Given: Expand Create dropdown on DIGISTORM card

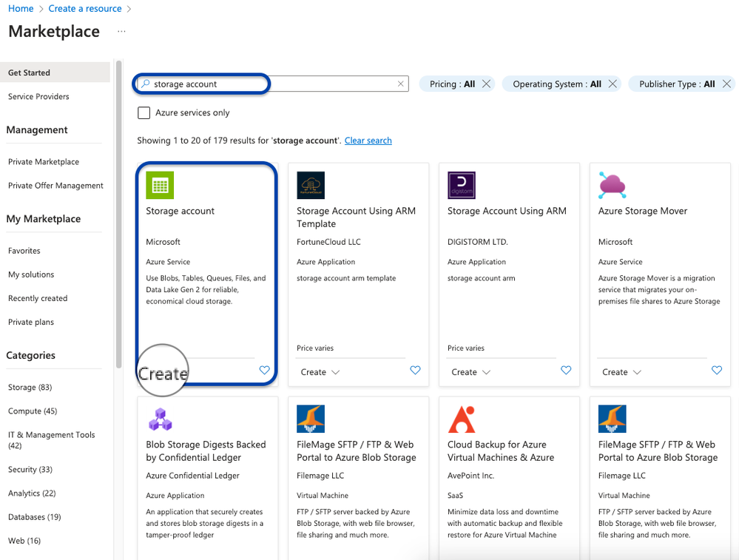Looking at the screenshot, I should coord(470,372).
